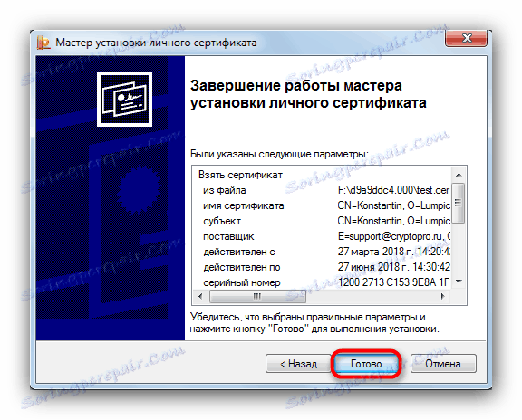Close the certificate installation wizard window

[466, 38]
